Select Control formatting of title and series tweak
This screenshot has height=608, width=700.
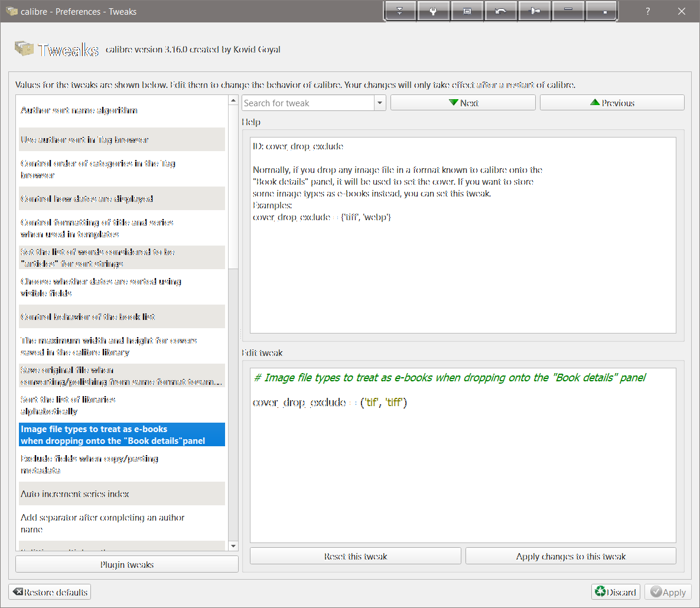click(122, 228)
